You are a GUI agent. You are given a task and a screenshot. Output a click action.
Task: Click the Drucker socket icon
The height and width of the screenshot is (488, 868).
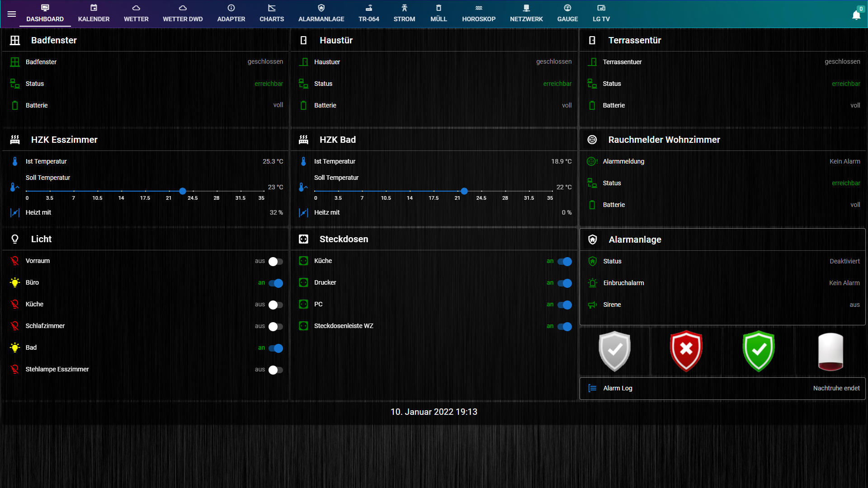point(303,282)
